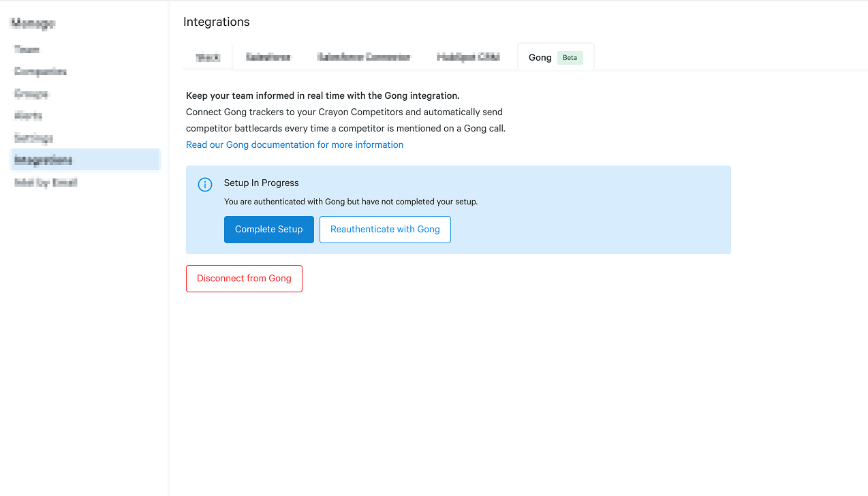Go to Team in the sidebar
This screenshot has height=496, width=868.
[x=27, y=50]
